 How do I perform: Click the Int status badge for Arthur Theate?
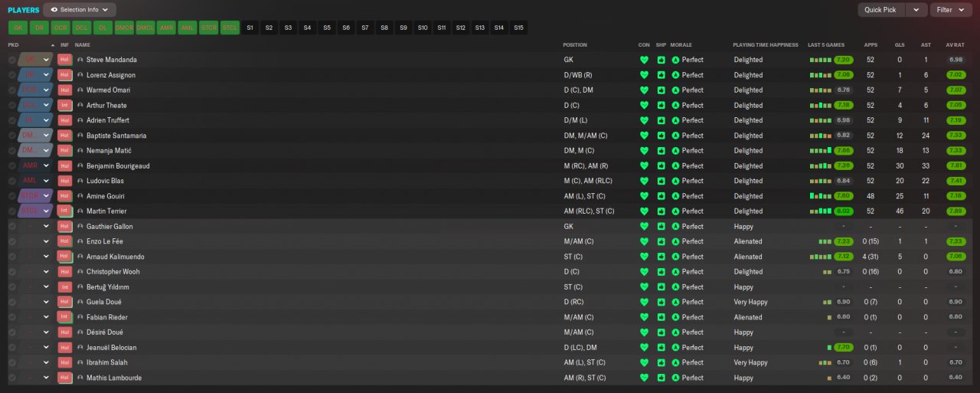64,105
